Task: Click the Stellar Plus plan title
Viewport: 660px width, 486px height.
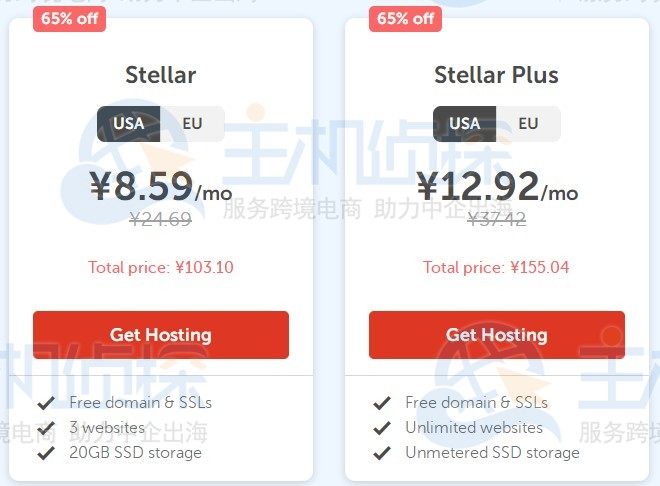Action: [497, 75]
